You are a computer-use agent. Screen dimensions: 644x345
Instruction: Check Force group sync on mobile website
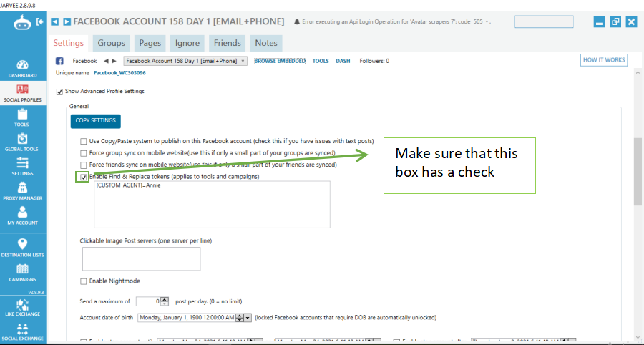click(x=84, y=153)
